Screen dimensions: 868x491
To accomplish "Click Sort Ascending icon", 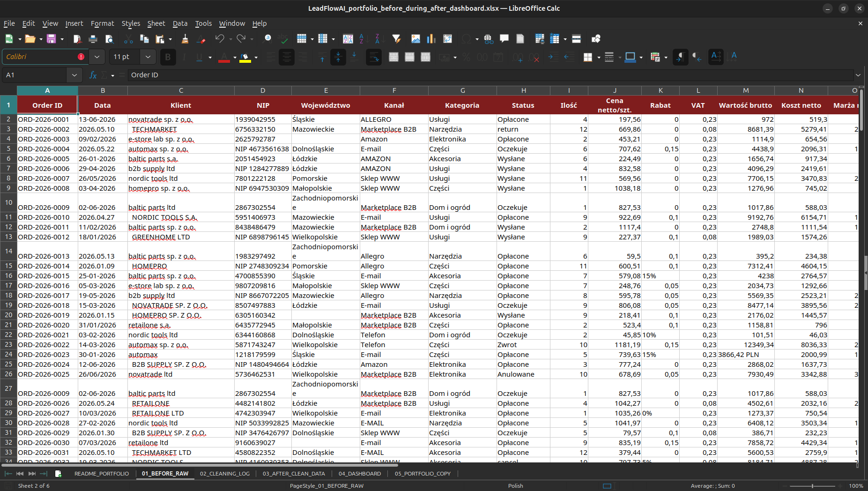I will pos(362,39).
